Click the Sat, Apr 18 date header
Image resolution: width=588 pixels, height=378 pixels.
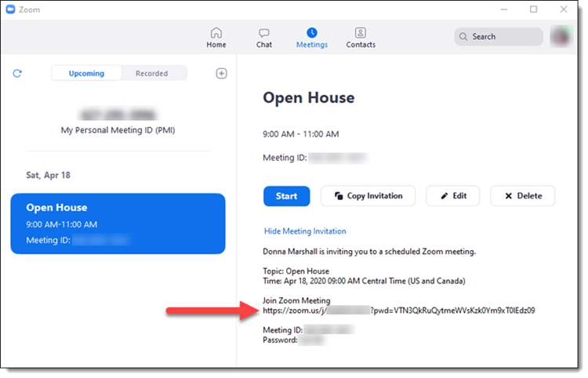pyautogui.click(x=48, y=175)
